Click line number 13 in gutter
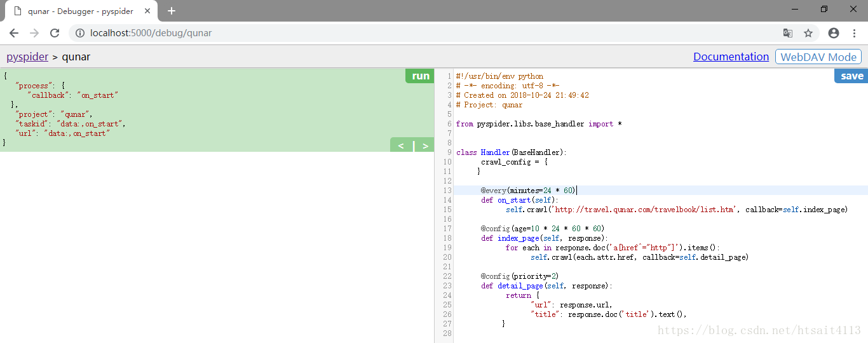The image size is (868, 343). point(447,191)
